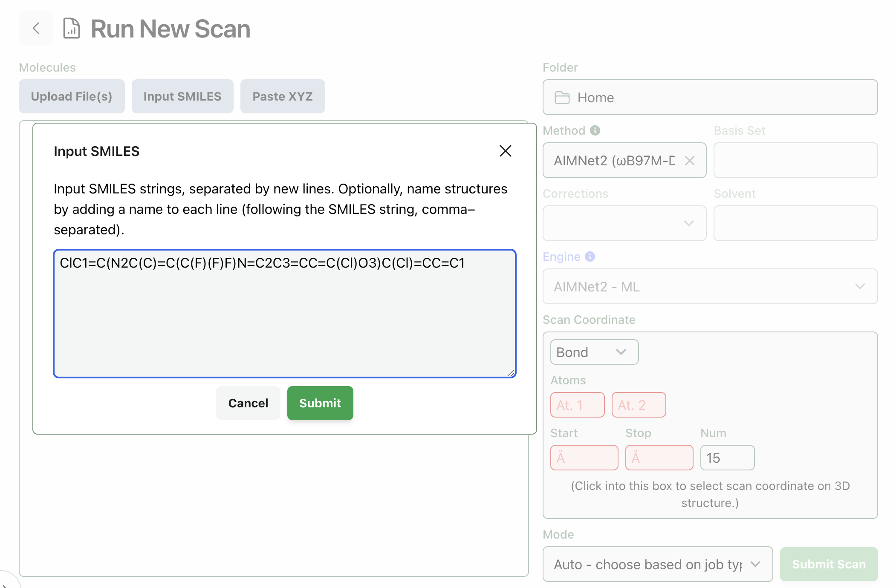
Task: Switch to Paste XYZ input
Action: tap(283, 96)
